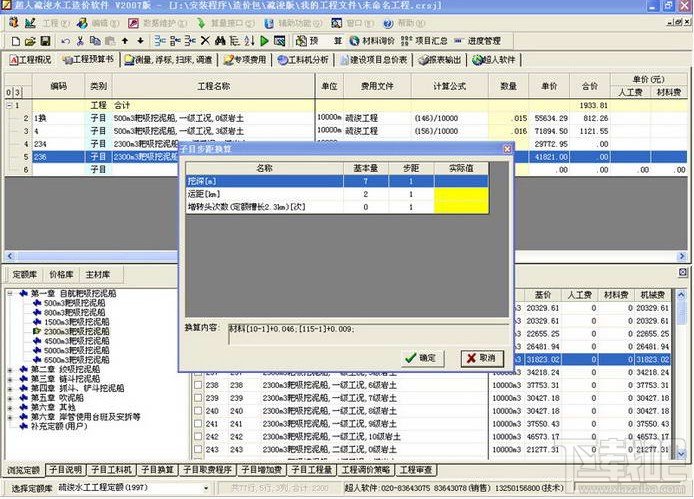The width and height of the screenshot is (694, 499).
Task: Edit the 换算内容 text field
Action: coord(367,335)
